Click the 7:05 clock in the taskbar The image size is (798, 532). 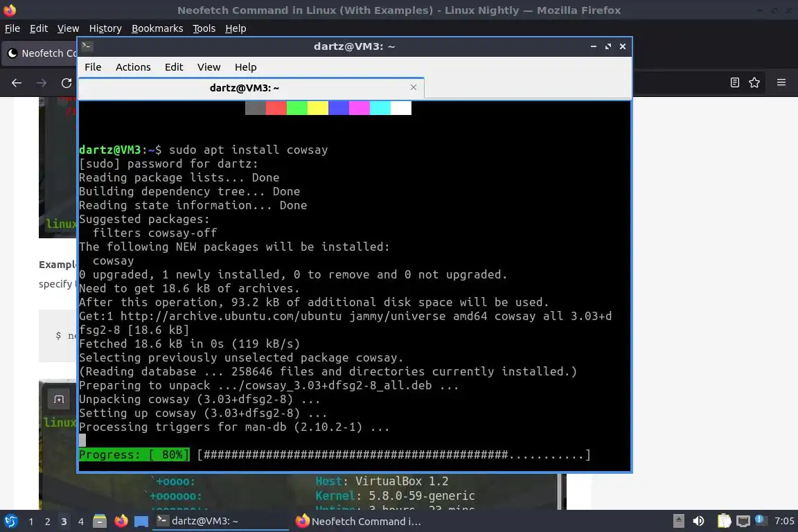pyautogui.click(x=783, y=521)
